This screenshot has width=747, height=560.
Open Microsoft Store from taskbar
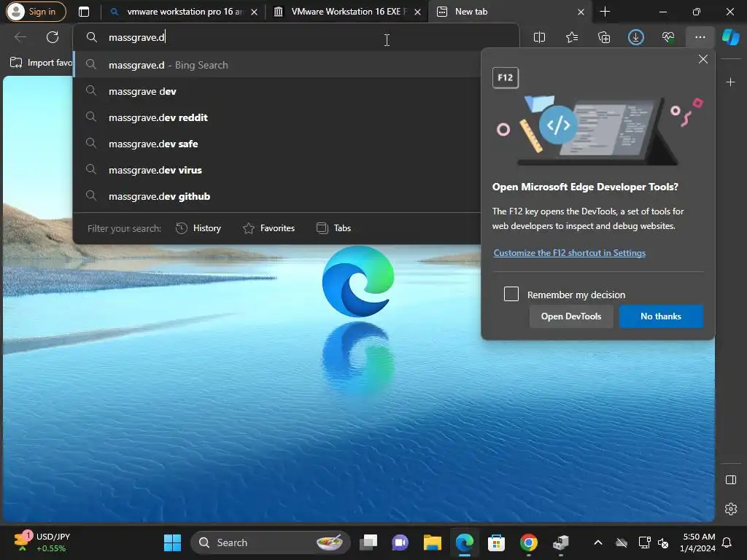pos(496,542)
